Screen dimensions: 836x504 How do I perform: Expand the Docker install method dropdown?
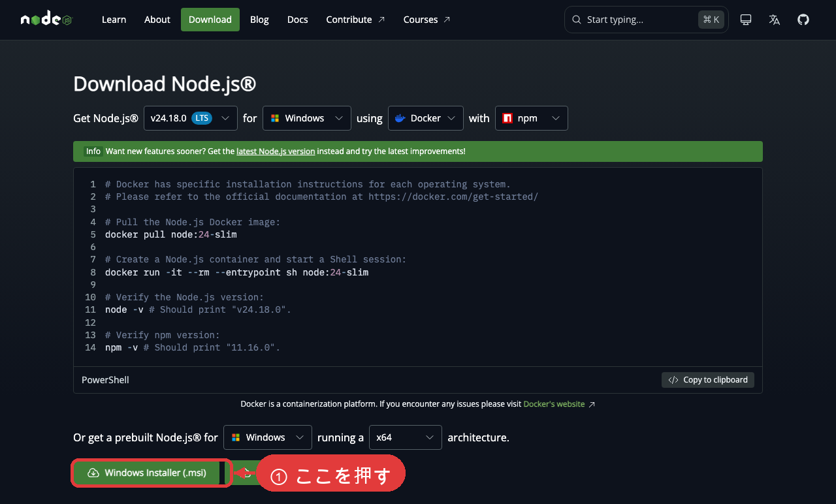point(426,118)
